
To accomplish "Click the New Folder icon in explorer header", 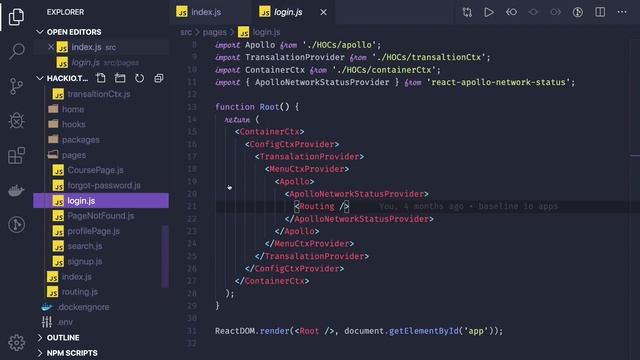I will coord(120,78).
